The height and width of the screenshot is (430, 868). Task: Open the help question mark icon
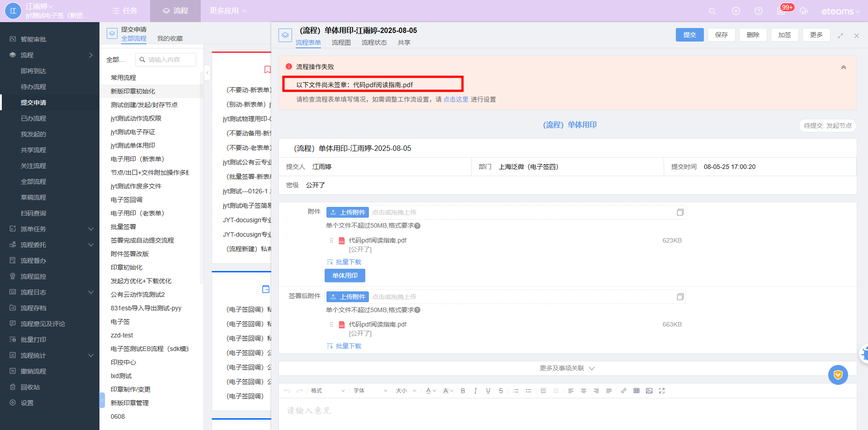coord(759,11)
